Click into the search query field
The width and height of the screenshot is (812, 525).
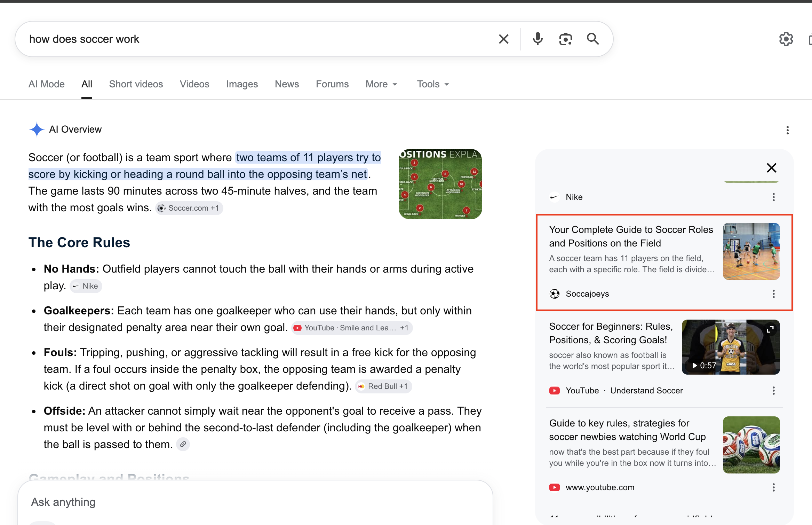coord(257,39)
